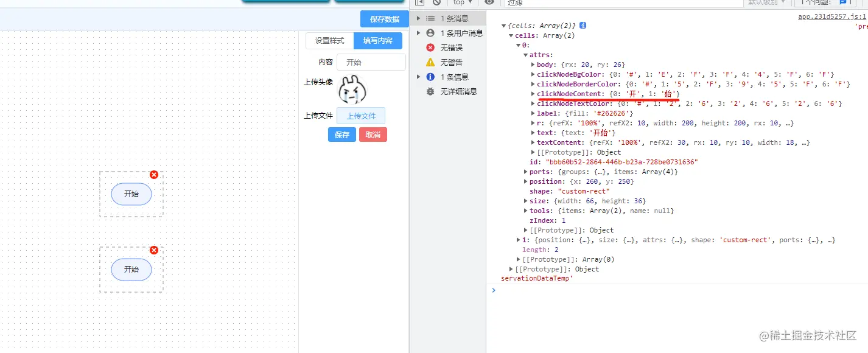Image resolution: width=868 pixels, height=353 pixels.
Task: Click the uploaded rabbit avatar image
Action: coord(352,89)
